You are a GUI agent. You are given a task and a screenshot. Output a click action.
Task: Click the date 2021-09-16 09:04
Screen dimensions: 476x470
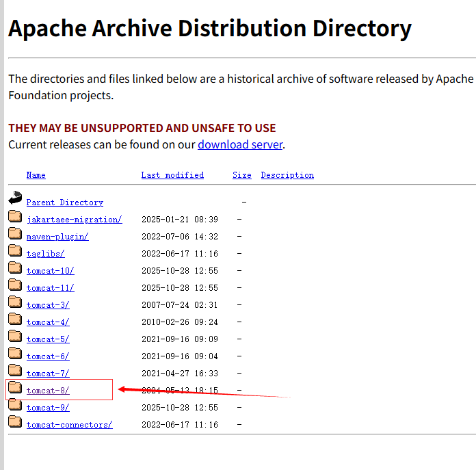coord(180,356)
